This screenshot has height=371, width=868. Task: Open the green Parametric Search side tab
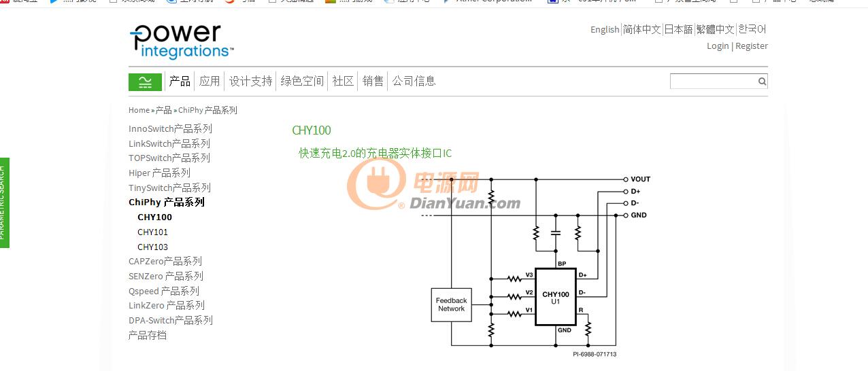click(x=4, y=202)
